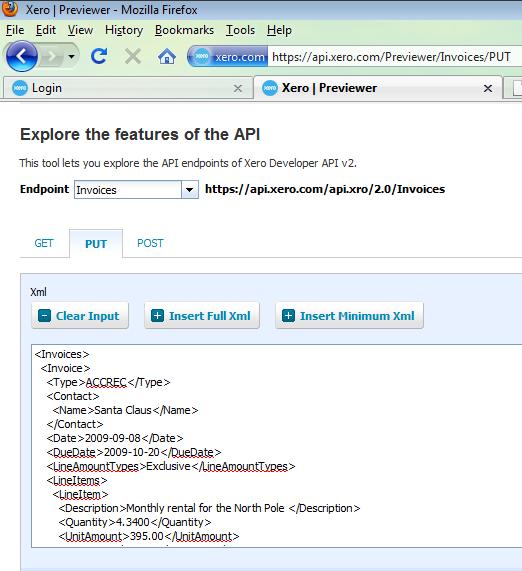
Task: Click inside the Xml input text area
Action: [277, 445]
